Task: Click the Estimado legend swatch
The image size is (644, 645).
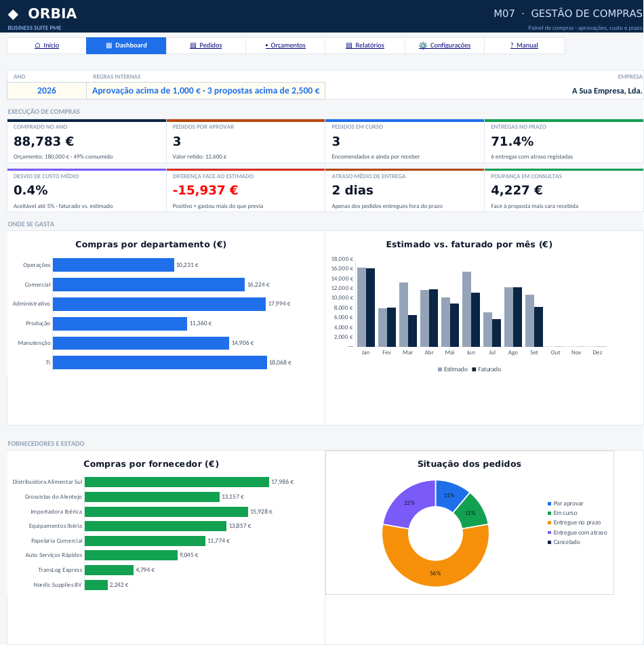Action: (440, 369)
